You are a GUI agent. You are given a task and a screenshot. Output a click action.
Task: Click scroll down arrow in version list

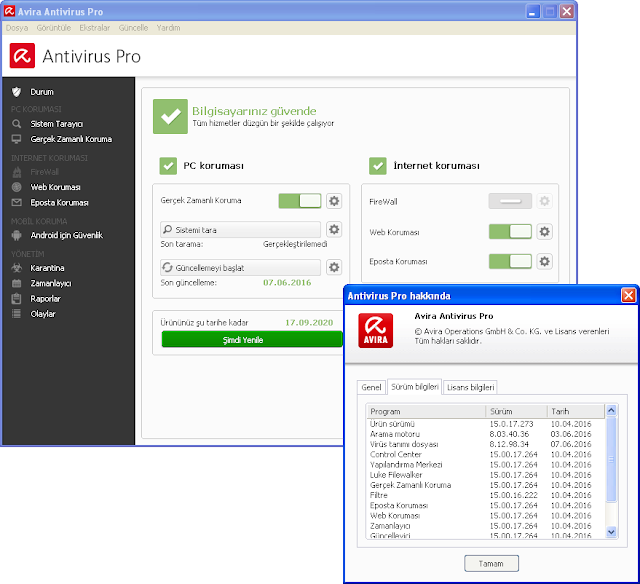[611, 532]
